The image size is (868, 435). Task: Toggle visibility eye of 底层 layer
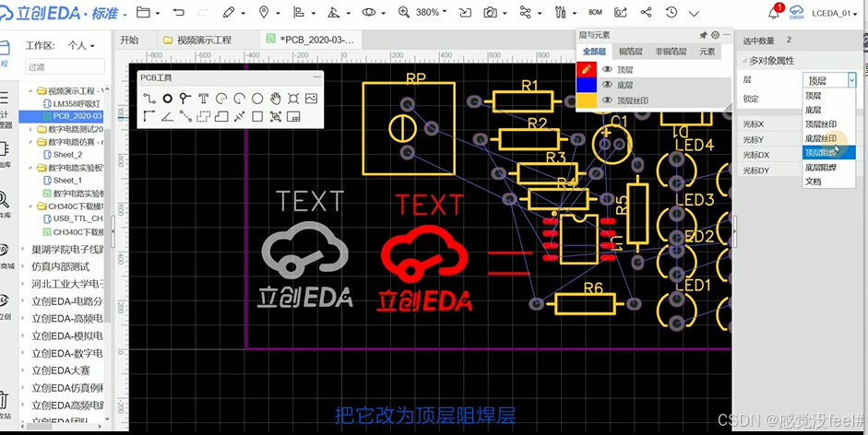click(607, 85)
